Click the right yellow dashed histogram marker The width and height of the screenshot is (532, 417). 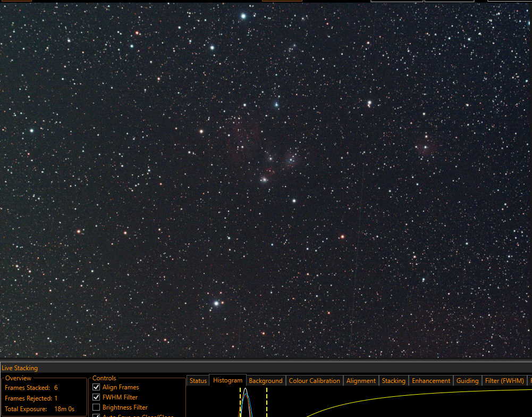coord(267,402)
